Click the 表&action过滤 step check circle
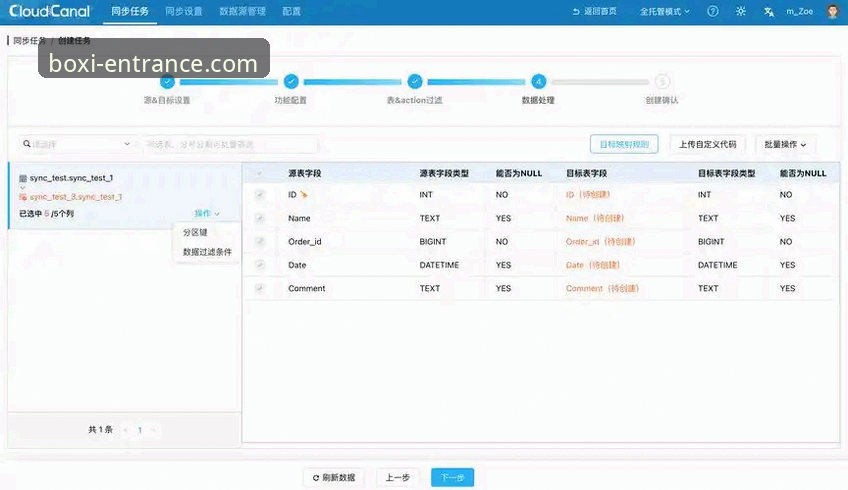The width and height of the screenshot is (848, 490). (415, 82)
